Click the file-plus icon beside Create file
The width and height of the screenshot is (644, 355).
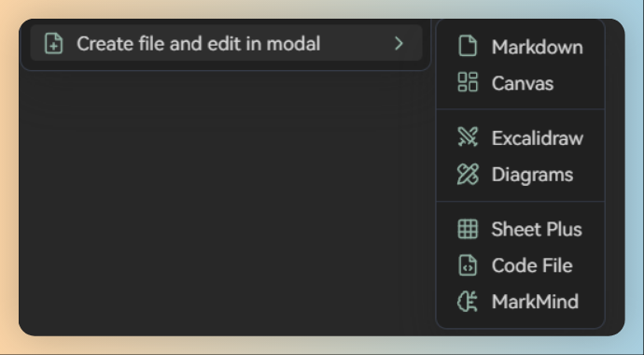pyautogui.click(x=53, y=44)
